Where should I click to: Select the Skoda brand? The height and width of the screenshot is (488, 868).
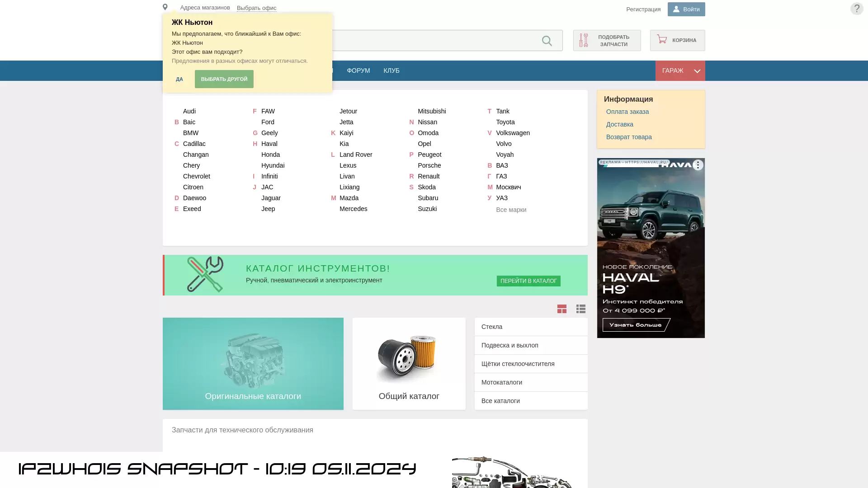pos(427,187)
